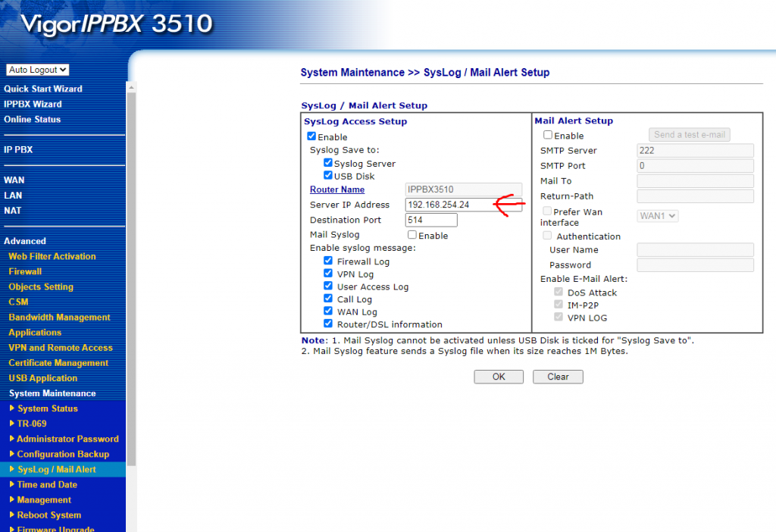Click the User Name field
The height and width of the screenshot is (532, 776).
click(x=696, y=250)
